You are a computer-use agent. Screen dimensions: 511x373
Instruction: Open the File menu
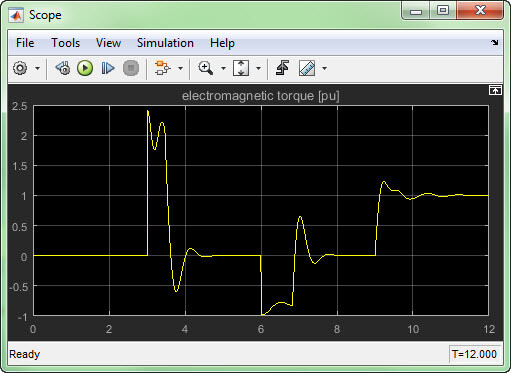click(x=25, y=43)
